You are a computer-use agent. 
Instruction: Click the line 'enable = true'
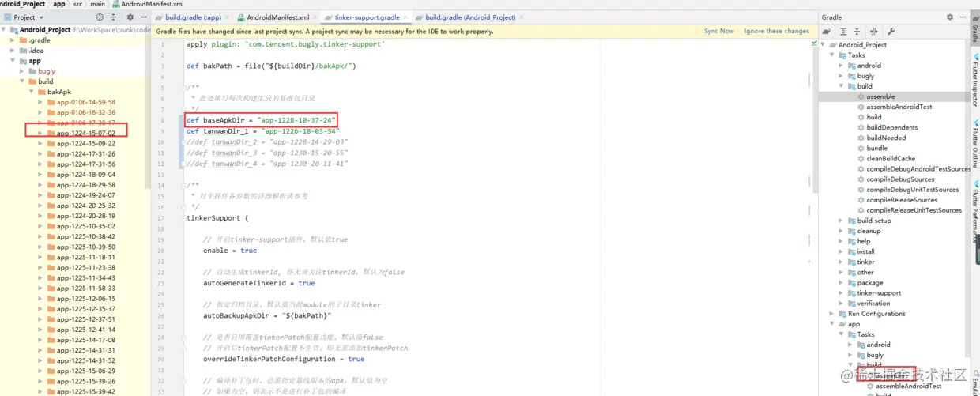tap(230, 250)
